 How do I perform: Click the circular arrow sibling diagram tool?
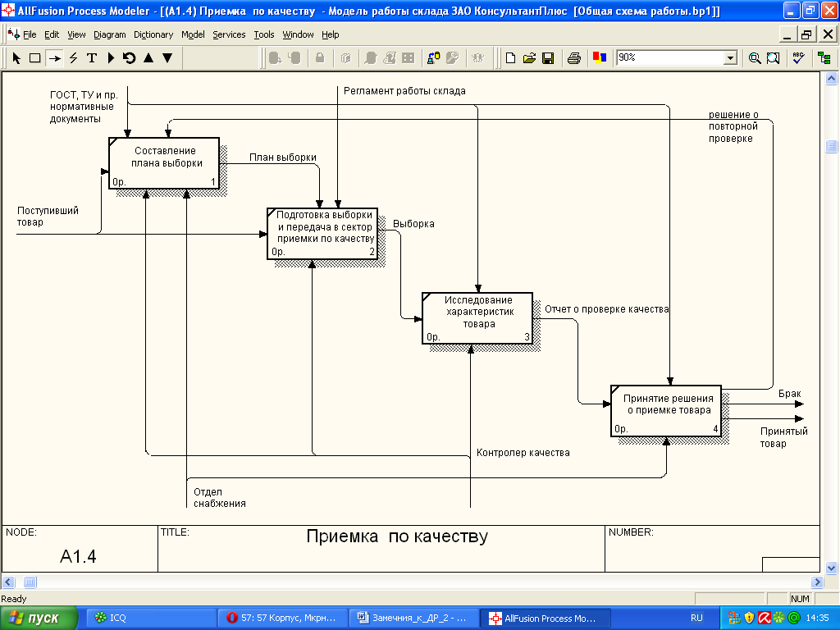click(x=129, y=58)
